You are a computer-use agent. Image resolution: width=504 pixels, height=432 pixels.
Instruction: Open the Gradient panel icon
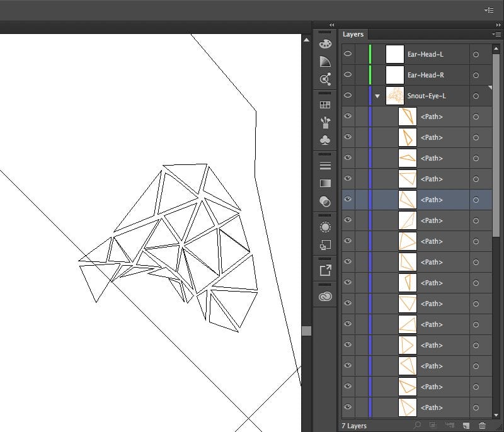325,184
